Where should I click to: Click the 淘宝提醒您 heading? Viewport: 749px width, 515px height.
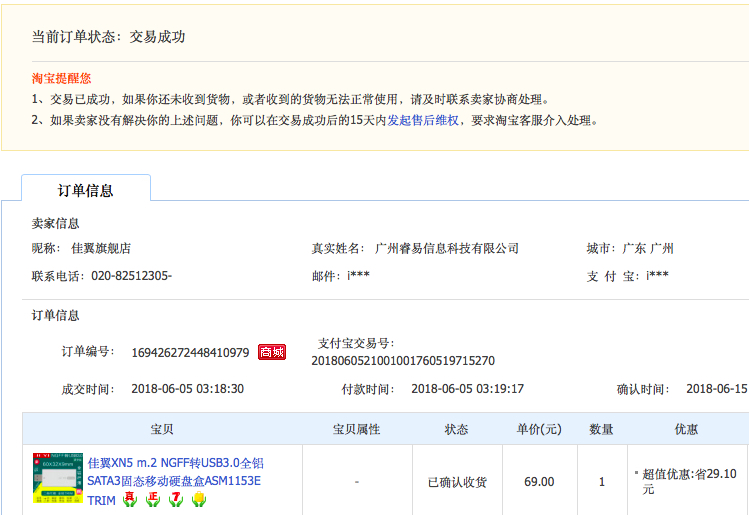tap(61, 78)
